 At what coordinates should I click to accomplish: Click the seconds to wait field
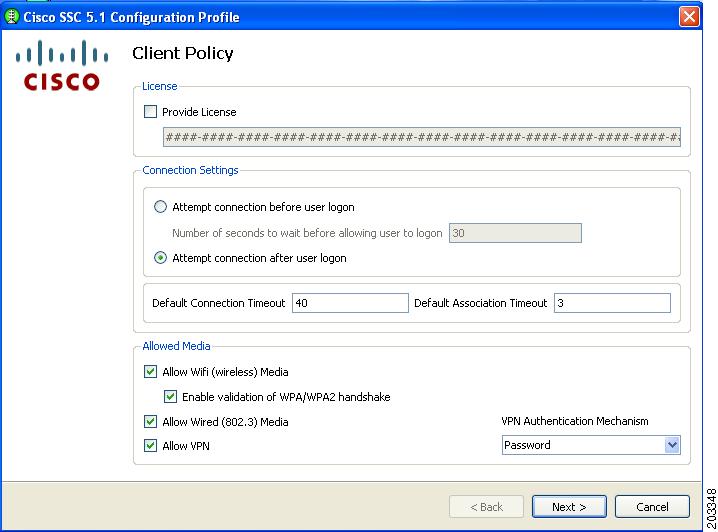click(x=515, y=233)
